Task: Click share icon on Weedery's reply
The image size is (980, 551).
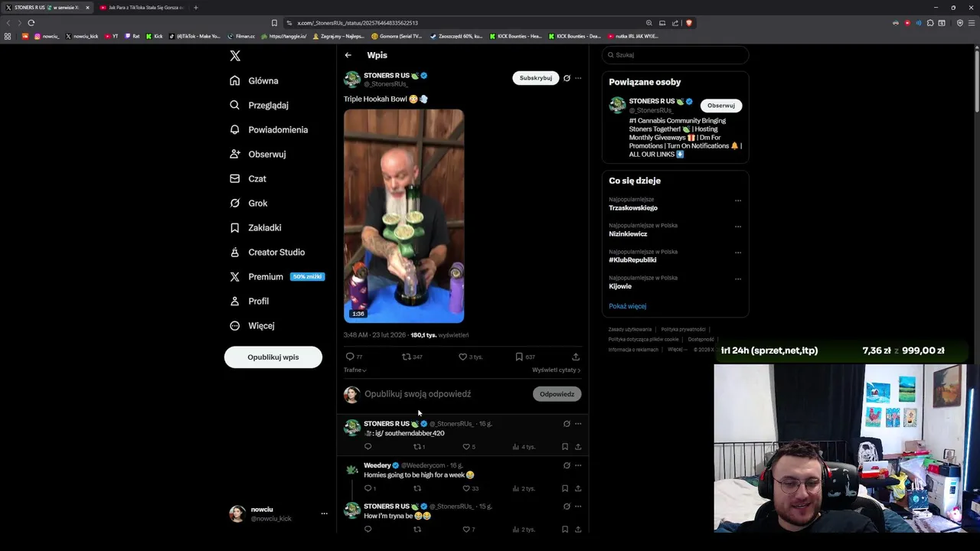Action: pos(578,488)
